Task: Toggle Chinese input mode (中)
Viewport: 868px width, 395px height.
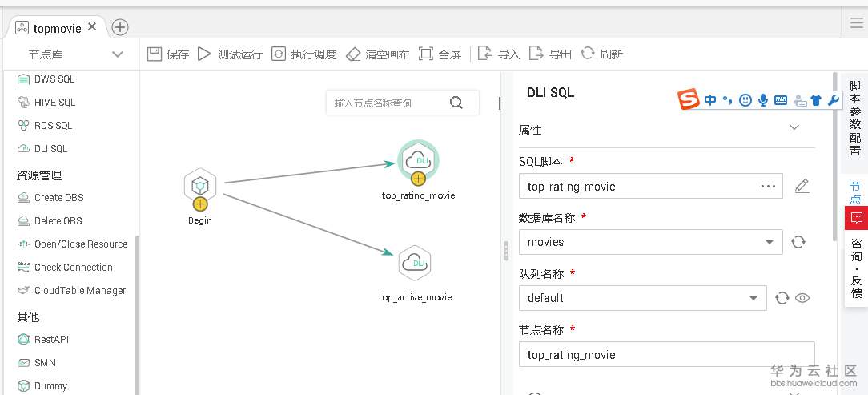Action: 710,99
